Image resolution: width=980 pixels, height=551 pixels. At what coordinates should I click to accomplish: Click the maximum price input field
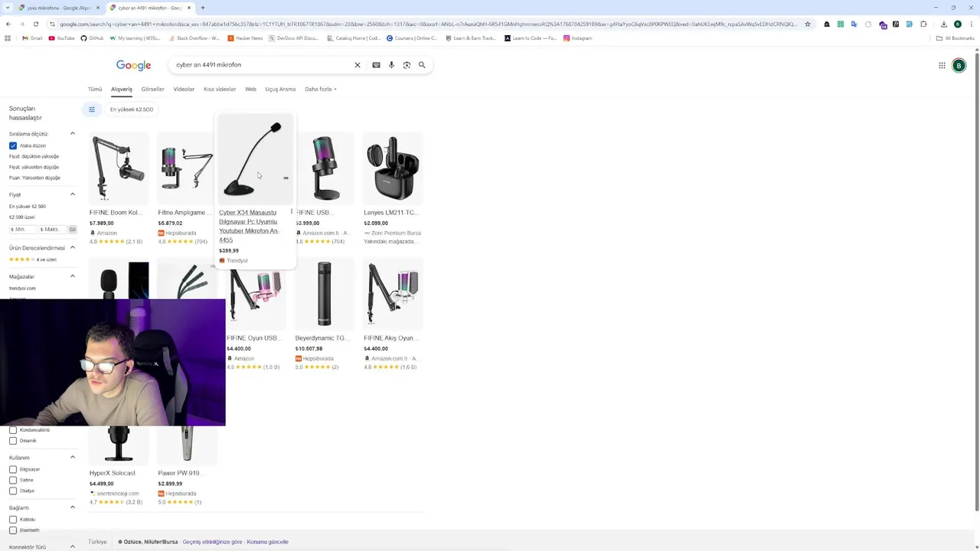pyautogui.click(x=51, y=230)
